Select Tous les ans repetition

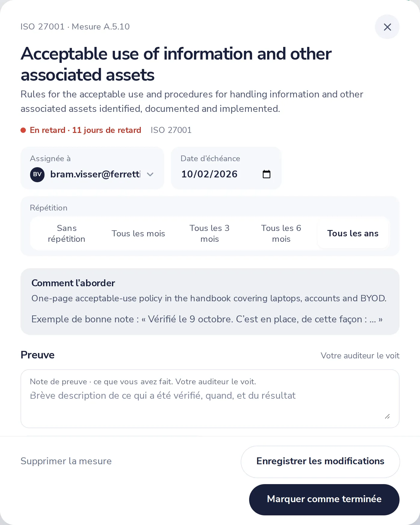click(353, 233)
